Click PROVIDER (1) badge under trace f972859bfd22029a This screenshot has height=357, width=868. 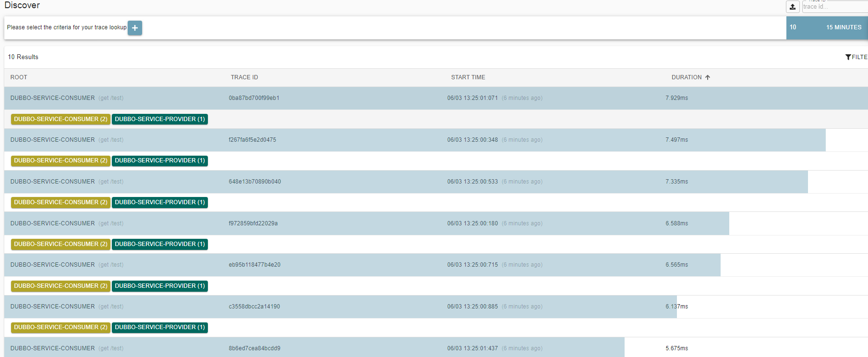coord(160,244)
